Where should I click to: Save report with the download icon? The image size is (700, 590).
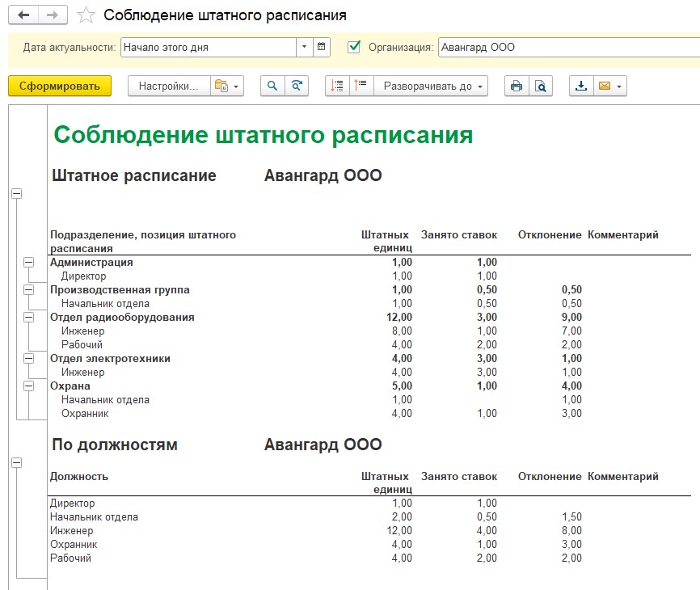(581, 86)
